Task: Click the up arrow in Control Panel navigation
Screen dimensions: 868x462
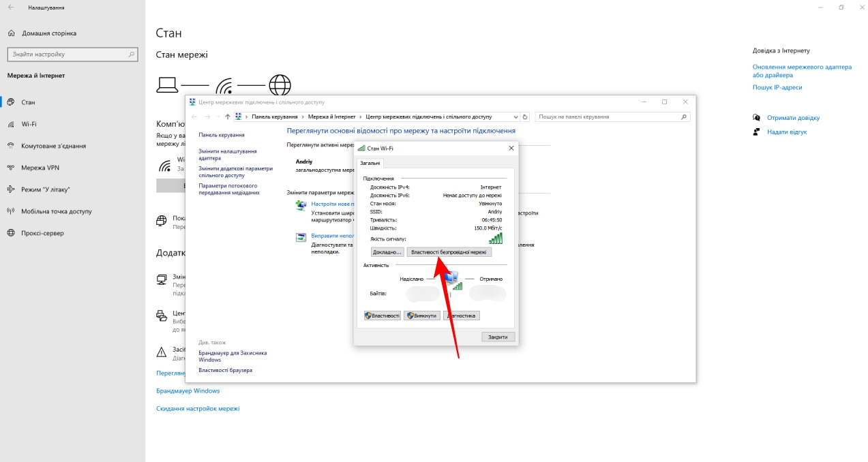Action: coord(228,117)
